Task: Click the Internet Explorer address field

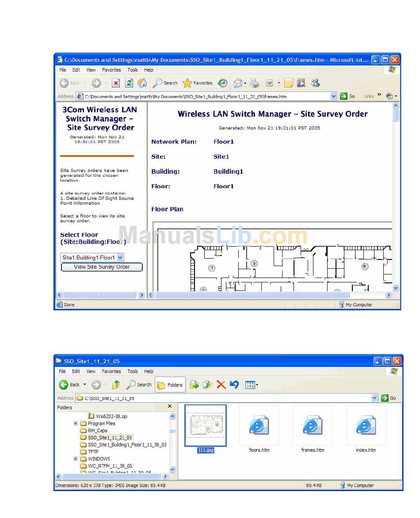Action: click(206, 96)
